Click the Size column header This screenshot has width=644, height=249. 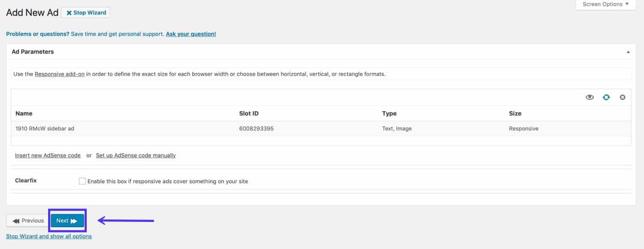tap(515, 113)
